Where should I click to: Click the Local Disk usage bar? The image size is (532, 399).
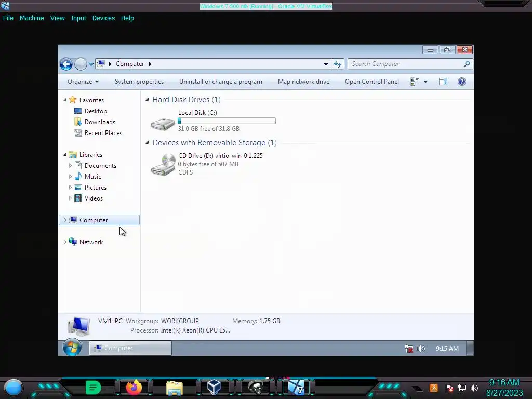click(x=227, y=121)
